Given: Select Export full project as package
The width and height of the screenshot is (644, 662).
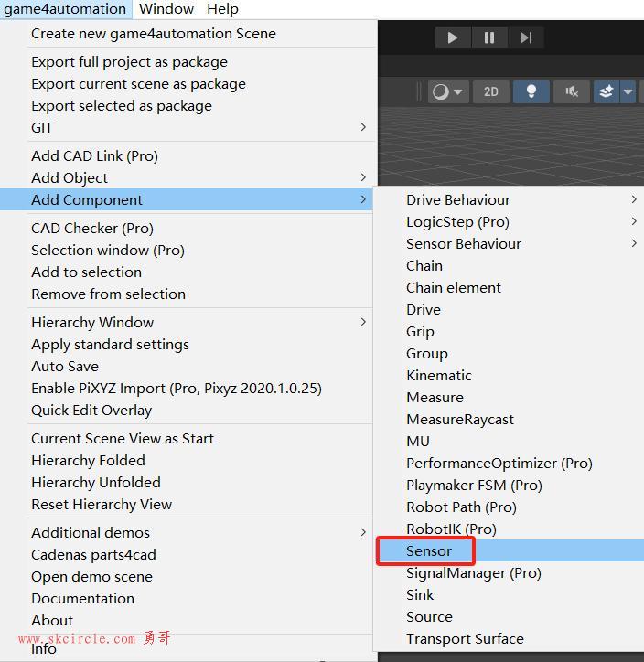Looking at the screenshot, I should (188, 62).
